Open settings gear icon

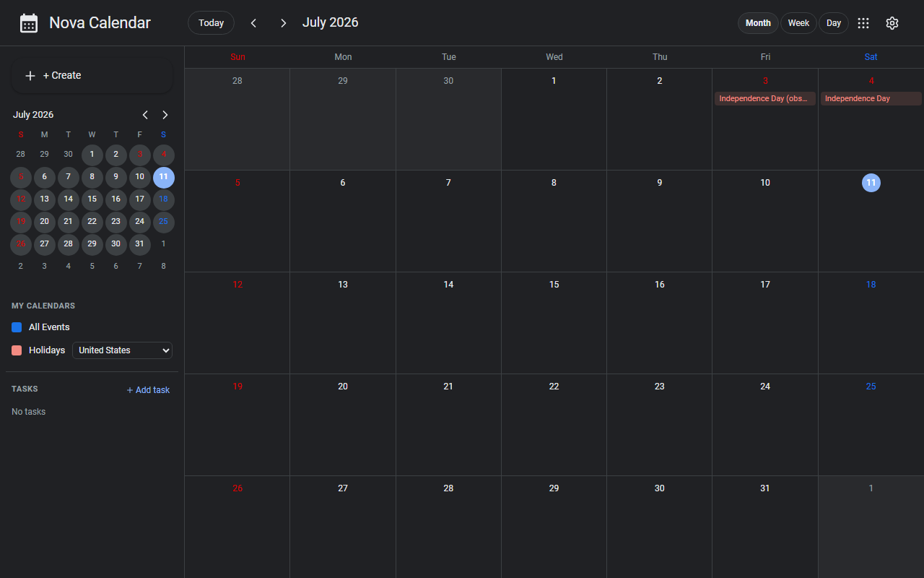point(892,23)
